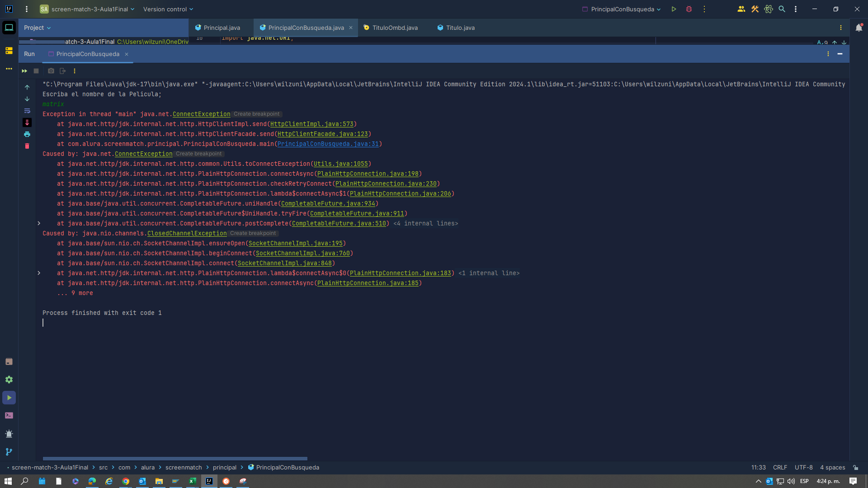Click the exit/restore layout icon in Run toolbar

click(63, 71)
